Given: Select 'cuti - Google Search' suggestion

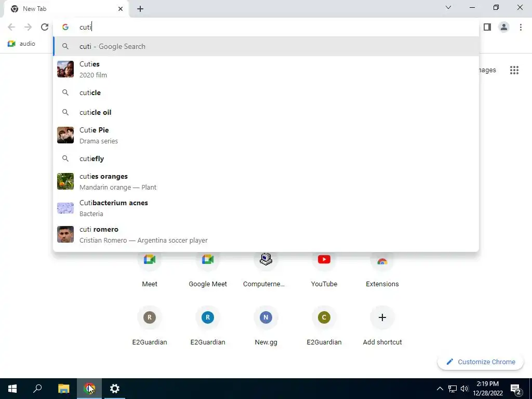Looking at the screenshot, I should [266, 46].
